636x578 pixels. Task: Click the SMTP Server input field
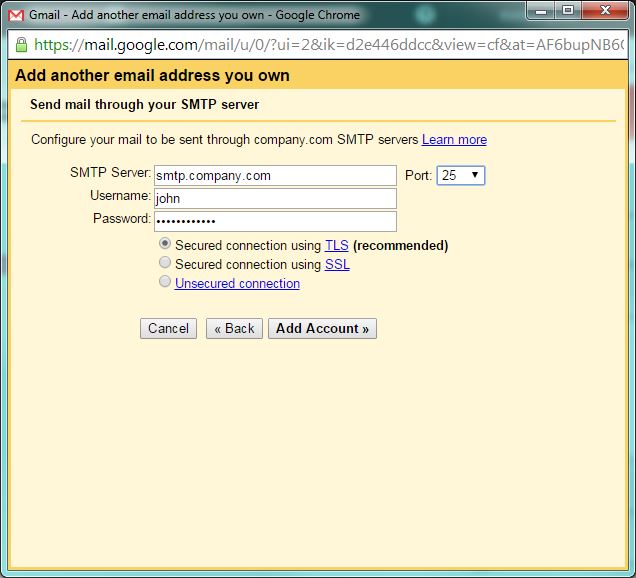click(x=275, y=176)
